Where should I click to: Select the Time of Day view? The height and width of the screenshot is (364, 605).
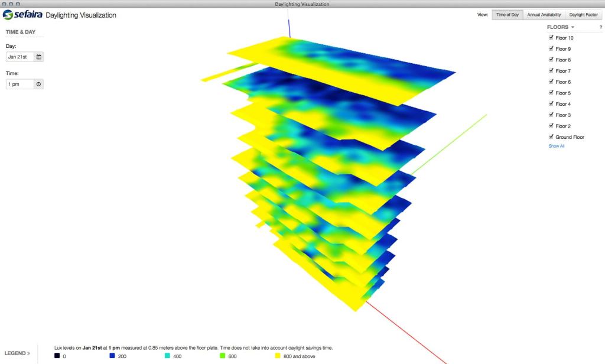coord(507,14)
